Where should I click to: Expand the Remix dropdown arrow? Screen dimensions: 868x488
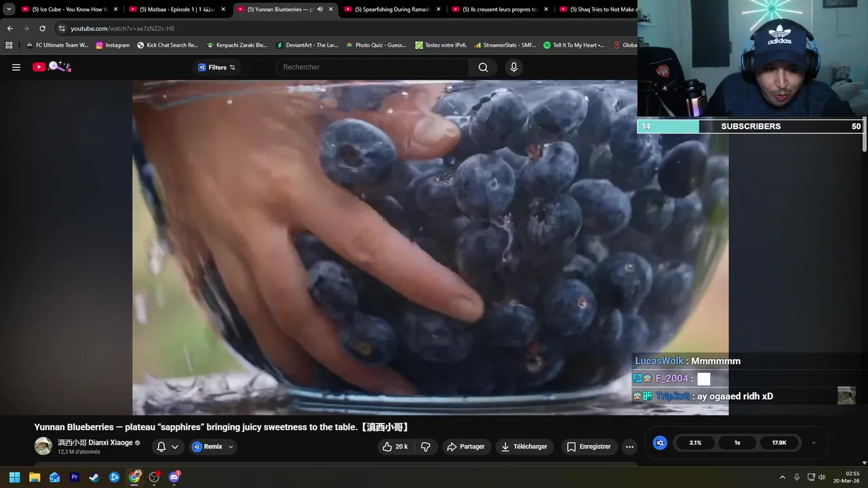(x=231, y=447)
